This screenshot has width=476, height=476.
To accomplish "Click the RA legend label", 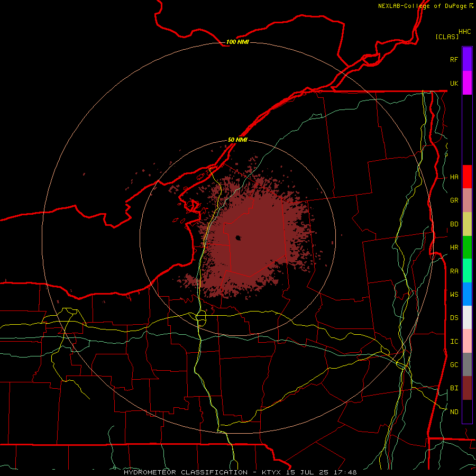I will [454, 271].
